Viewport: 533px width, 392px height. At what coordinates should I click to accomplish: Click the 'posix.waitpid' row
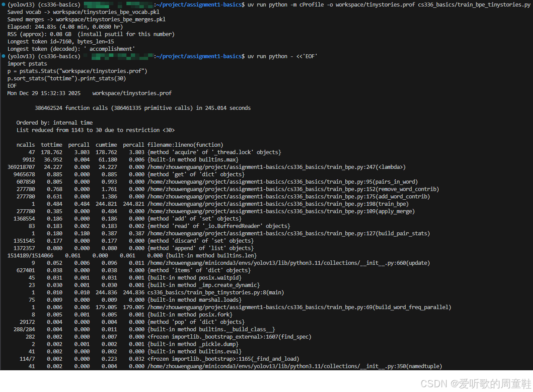(x=135, y=278)
